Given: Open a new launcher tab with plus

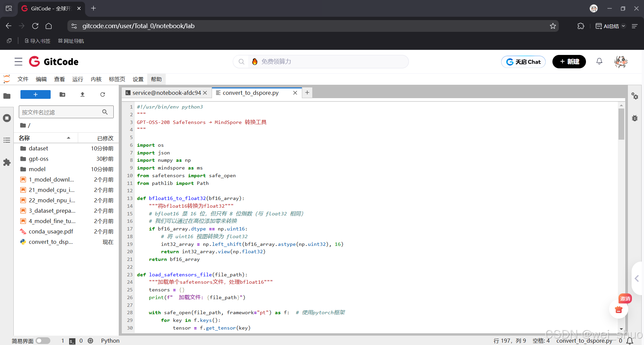Looking at the screenshot, I should (307, 92).
